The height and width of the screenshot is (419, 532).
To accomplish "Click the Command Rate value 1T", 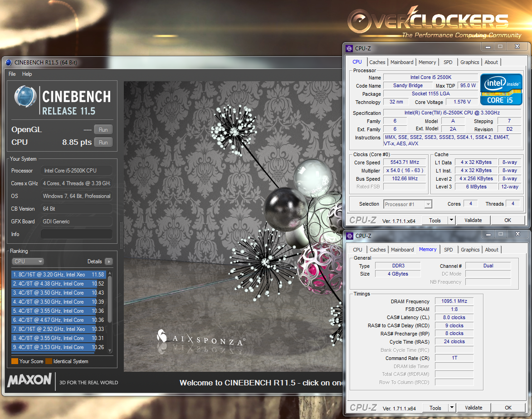I will click(454, 358).
